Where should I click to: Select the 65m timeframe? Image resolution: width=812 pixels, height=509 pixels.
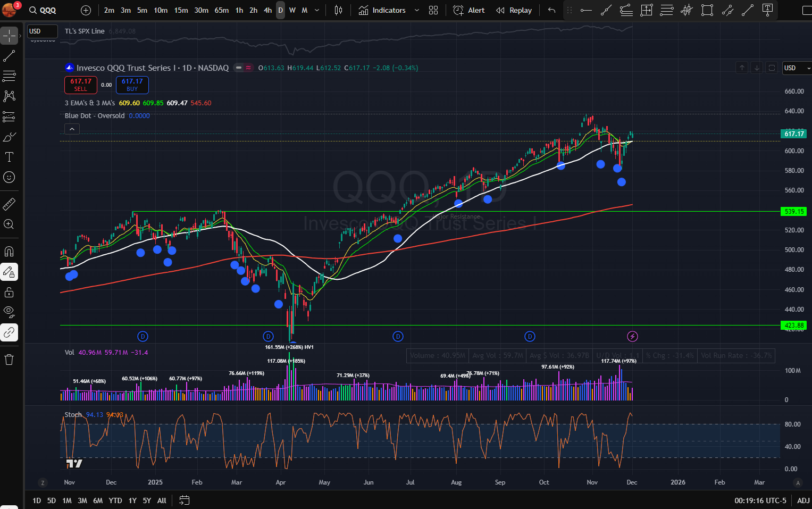click(x=222, y=10)
